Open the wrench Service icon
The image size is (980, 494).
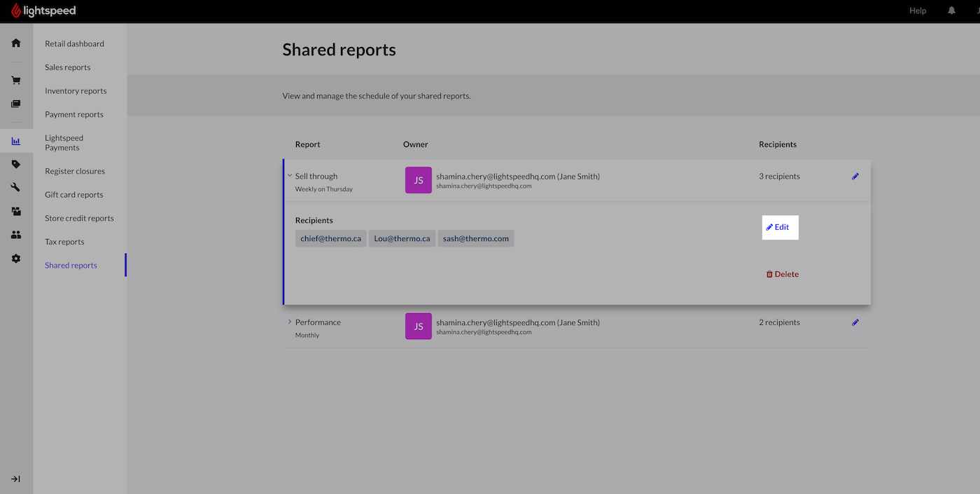(x=16, y=187)
